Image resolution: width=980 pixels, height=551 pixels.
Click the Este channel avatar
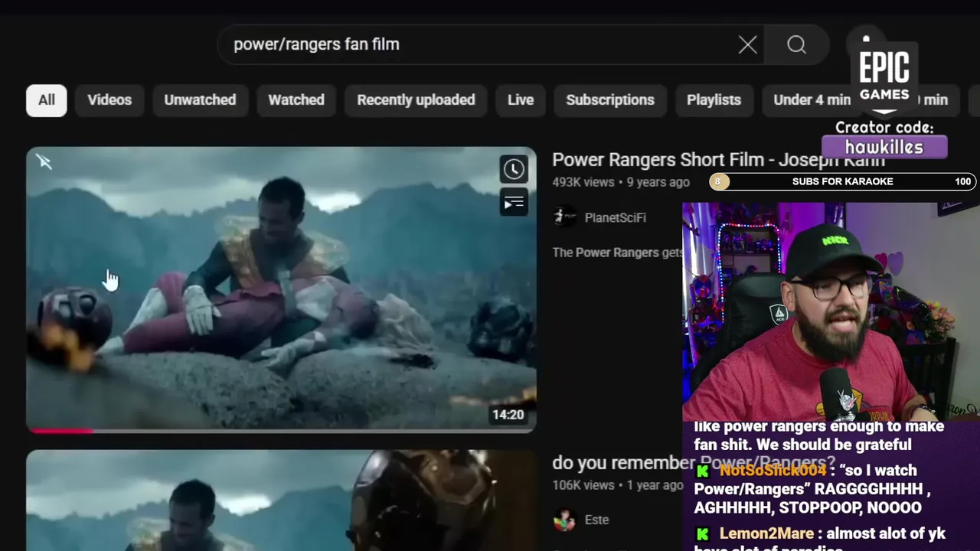click(564, 520)
